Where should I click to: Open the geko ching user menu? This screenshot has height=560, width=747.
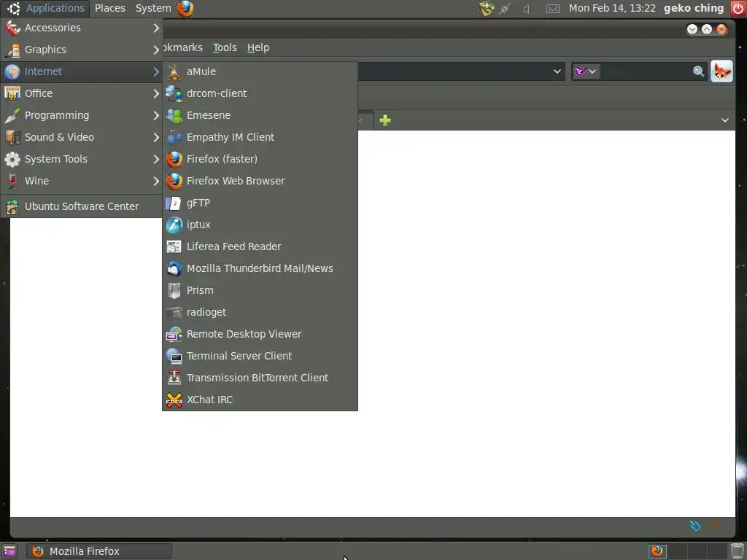(x=694, y=9)
